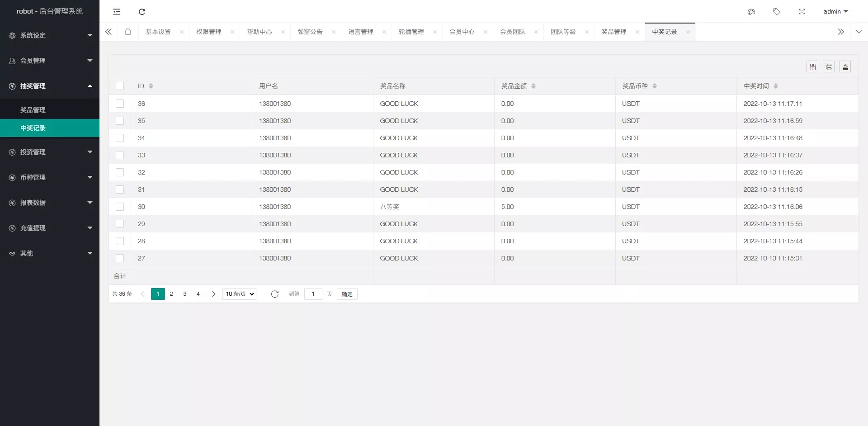This screenshot has width=868, height=426.
Task: Expand the admin user dropdown
Action: [835, 12]
